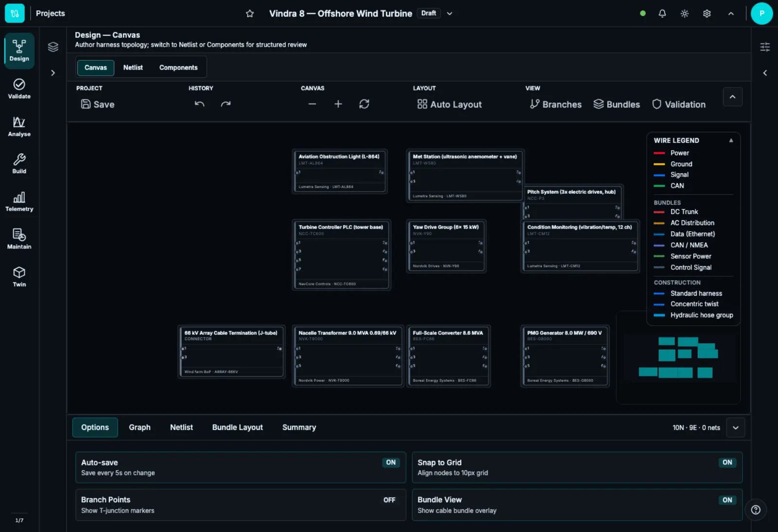Toggle Auto-save ON switch
This screenshot has width=778, height=532.
pyautogui.click(x=391, y=462)
